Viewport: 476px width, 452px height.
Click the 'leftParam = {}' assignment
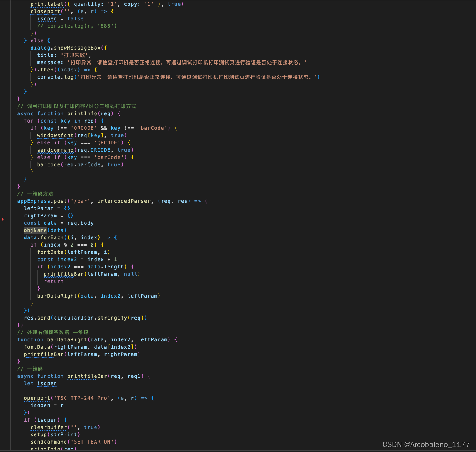47,208
